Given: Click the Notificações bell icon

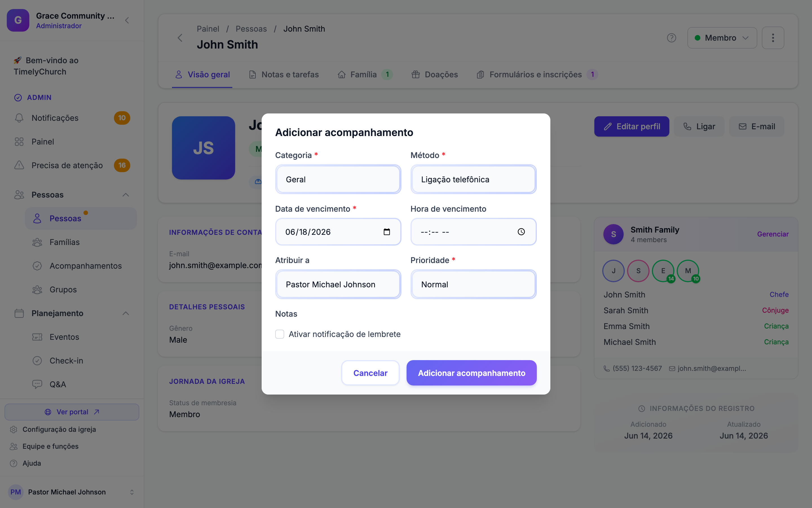Looking at the screenshot, I should coord(19,118).
